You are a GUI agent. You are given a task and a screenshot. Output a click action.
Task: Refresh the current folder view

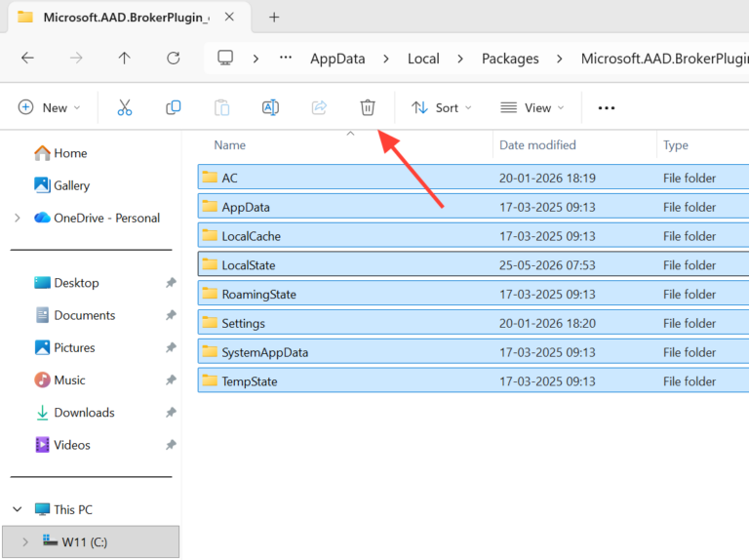tap(173, 59)
